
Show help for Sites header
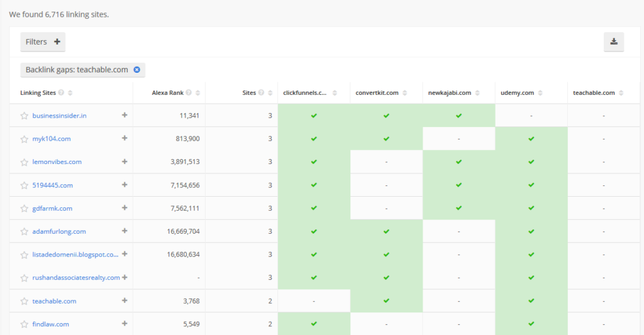tap(261, 93)
